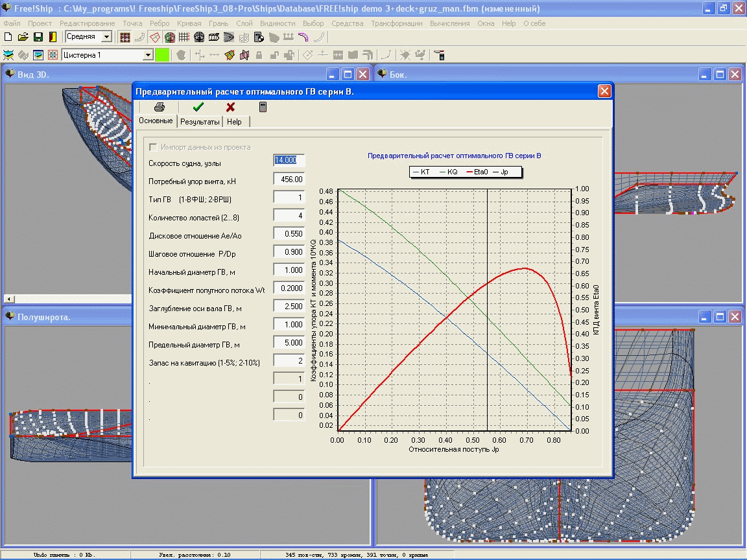
Task: Click the Eta0 legend entry on chart
Action: tap(477, 172)
